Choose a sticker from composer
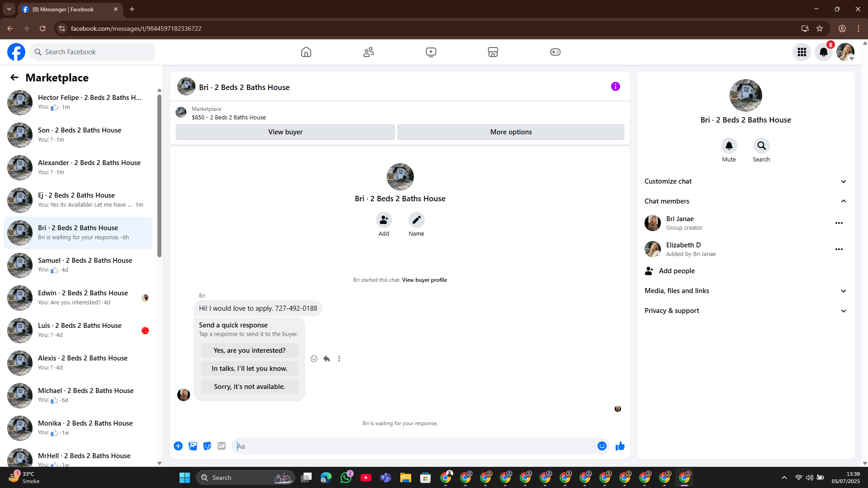 207,446
